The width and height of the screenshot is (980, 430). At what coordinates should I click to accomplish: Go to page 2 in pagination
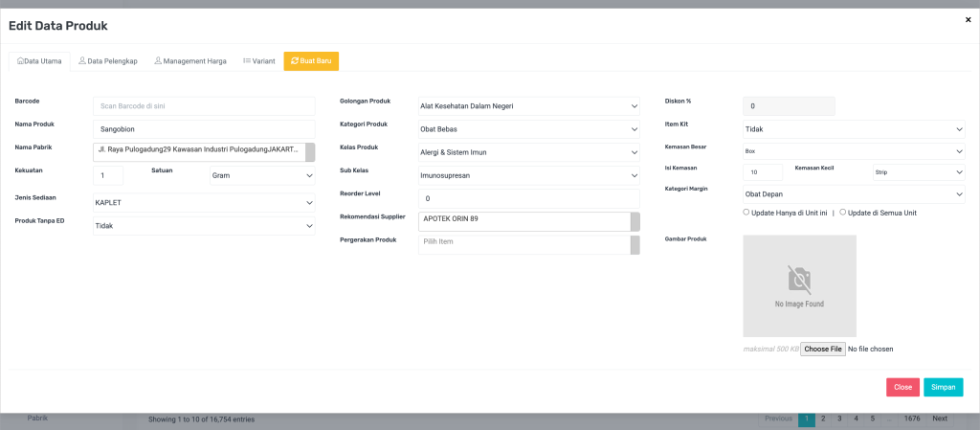point(822,419)
